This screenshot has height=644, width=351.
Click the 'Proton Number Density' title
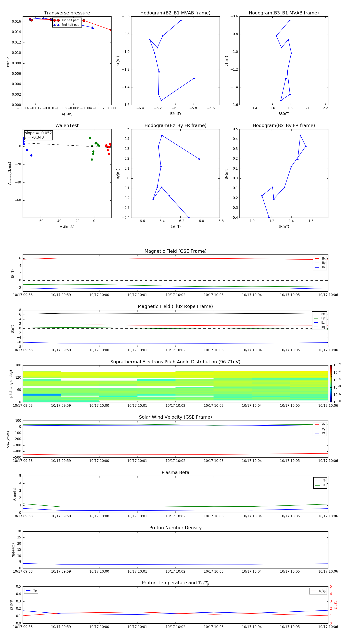pyautogui.click(x=175, y=528)
